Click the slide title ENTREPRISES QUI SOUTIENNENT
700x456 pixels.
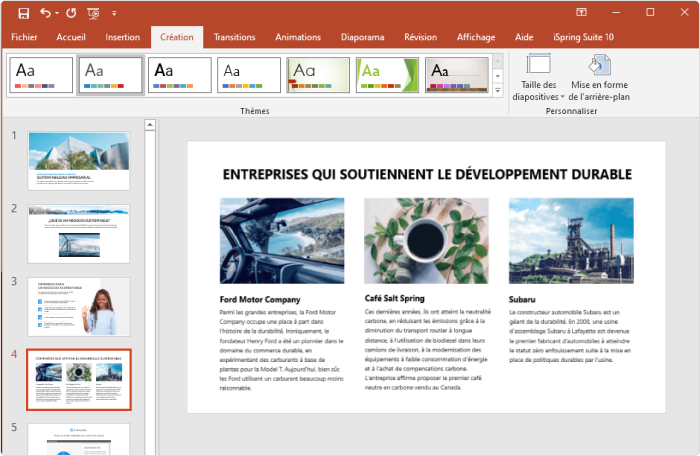[x=427, y=174]
